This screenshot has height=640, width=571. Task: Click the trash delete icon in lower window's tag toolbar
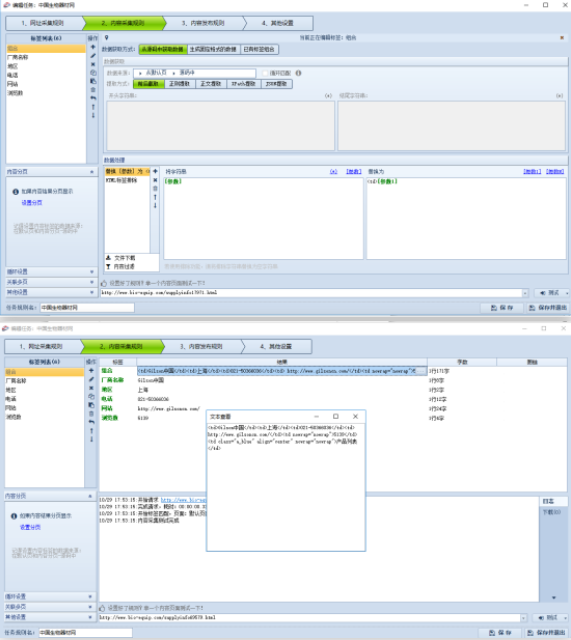[91, 413]
